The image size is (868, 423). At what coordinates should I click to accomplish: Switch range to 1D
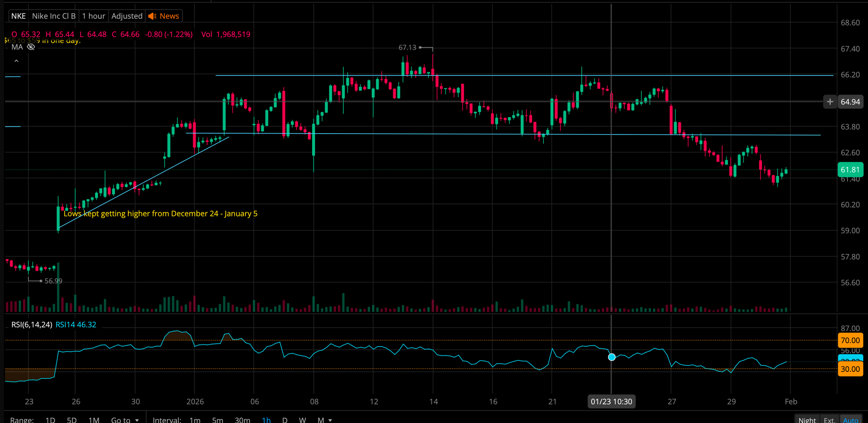(50, 420)
